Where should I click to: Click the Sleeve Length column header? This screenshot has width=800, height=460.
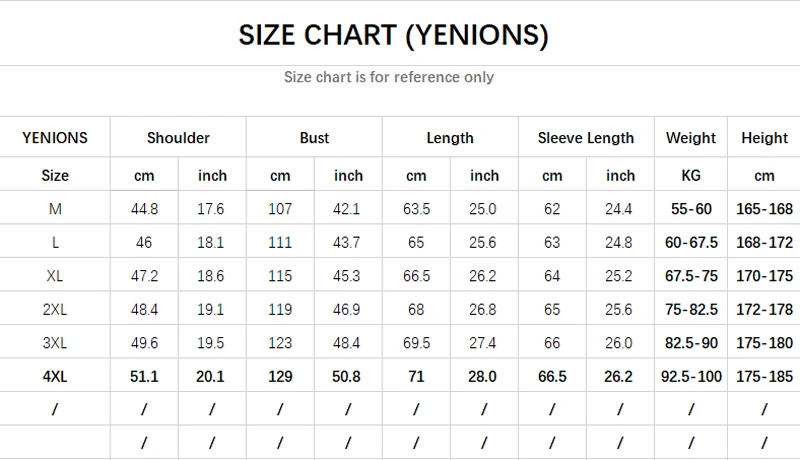point(586,138)
